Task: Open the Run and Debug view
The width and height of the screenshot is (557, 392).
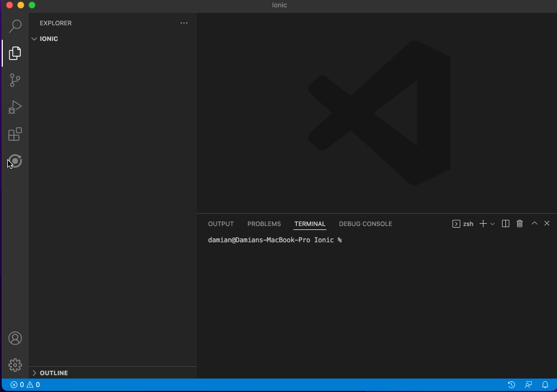Action: [x=15, y=107]
